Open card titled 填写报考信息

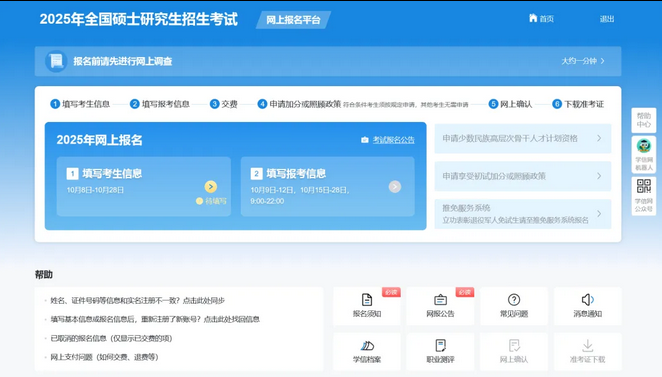click(328, 187)
